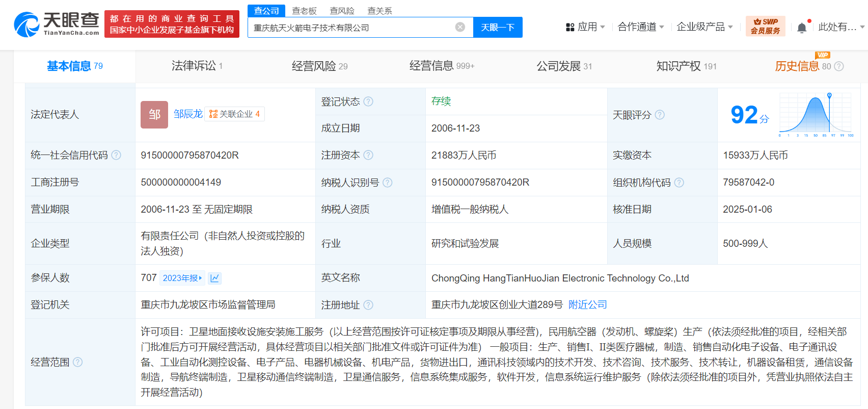Expand the 应用 dropdown menu
This screenshot has width=868, height=409.
point(586,27)
